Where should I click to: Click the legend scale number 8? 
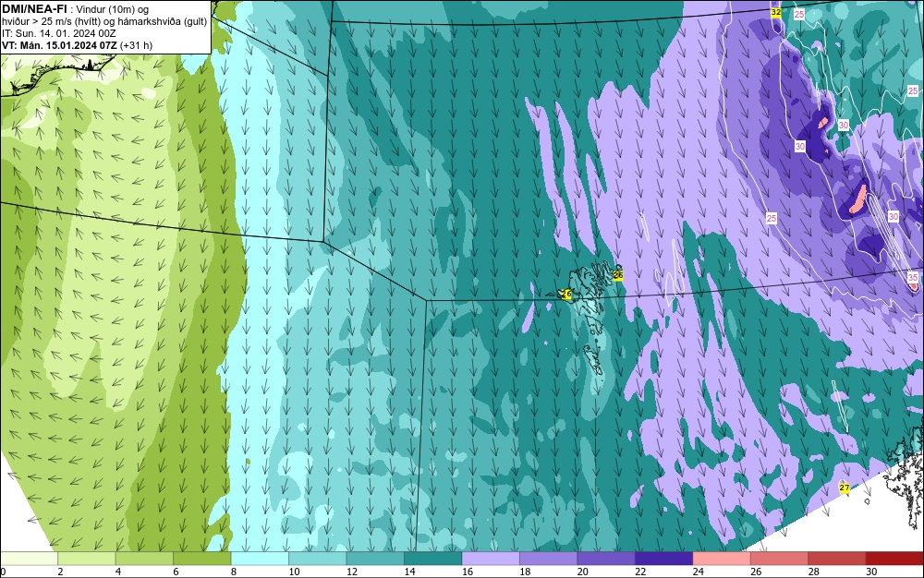(234, 572)
